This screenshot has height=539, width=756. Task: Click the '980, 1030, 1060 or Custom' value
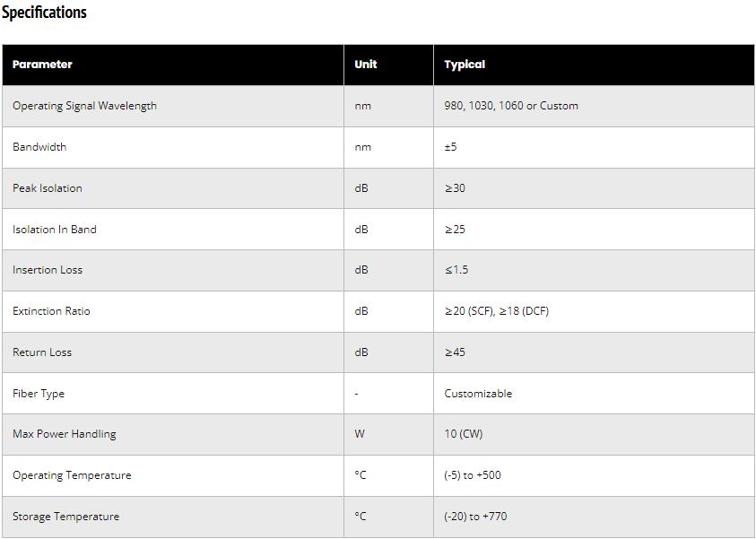pyautogui.click(x=511, y=106)
